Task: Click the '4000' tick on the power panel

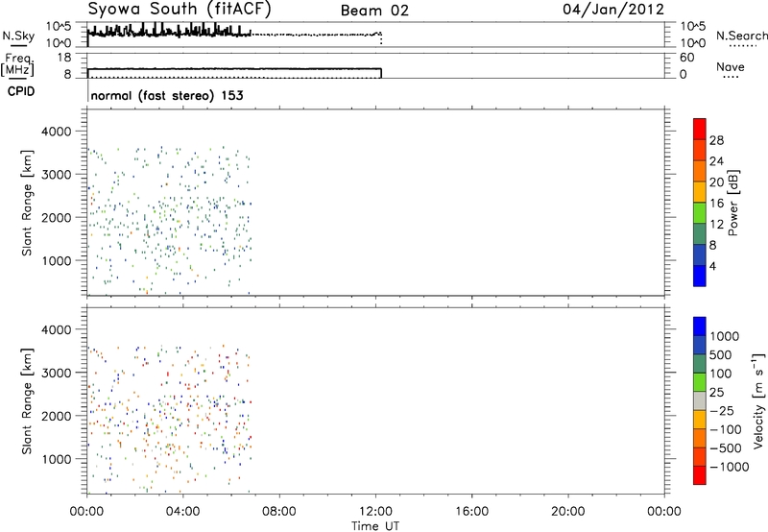Action: tap(57, 132)
